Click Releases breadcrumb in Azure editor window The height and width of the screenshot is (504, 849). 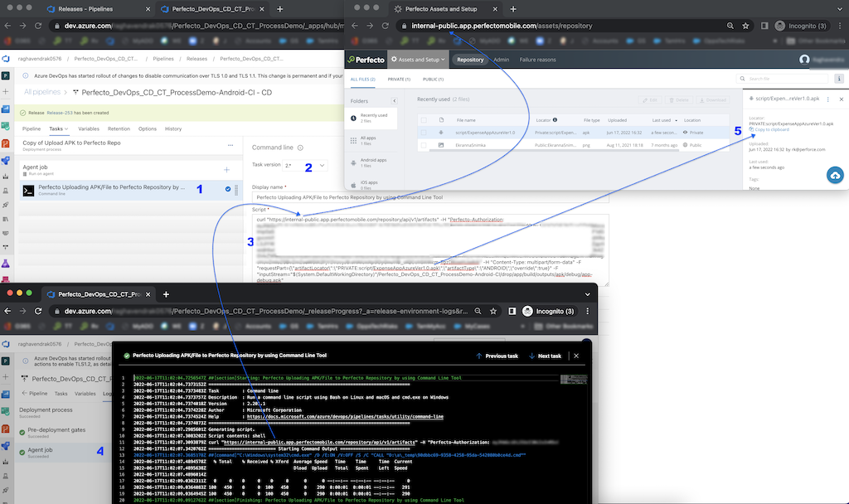(x=196, y=59)
